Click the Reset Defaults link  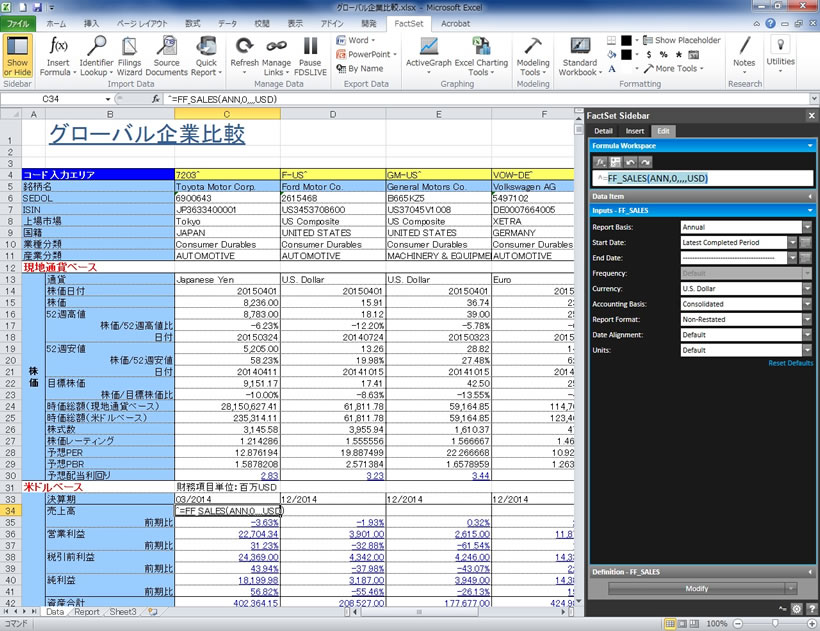click(x=790, y=363)
